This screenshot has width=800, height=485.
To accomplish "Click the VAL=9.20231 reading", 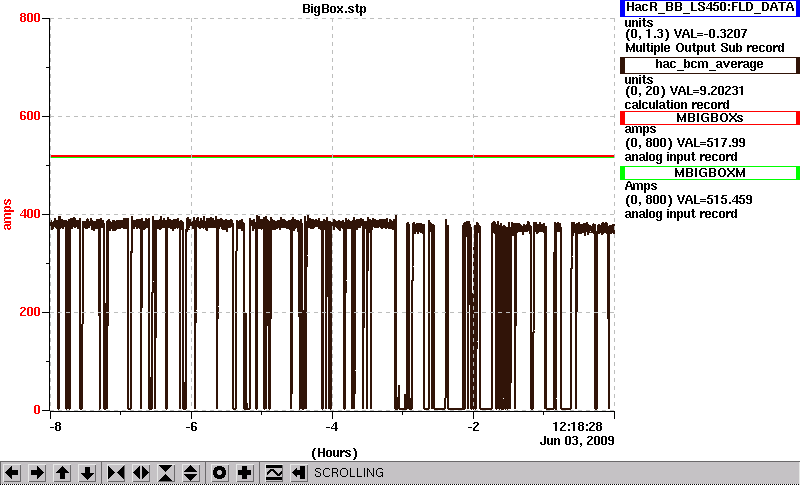I will [709, 91].
